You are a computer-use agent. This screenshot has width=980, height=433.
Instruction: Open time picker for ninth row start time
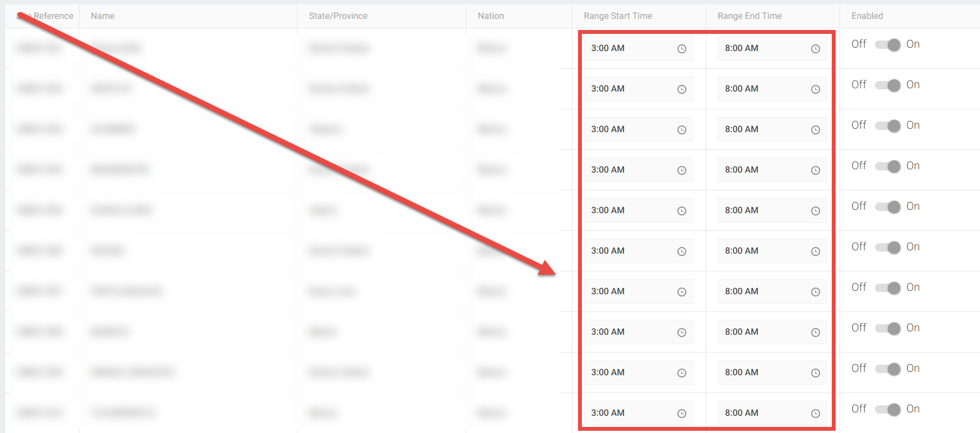pyautogui.click(x=682, y=373)
